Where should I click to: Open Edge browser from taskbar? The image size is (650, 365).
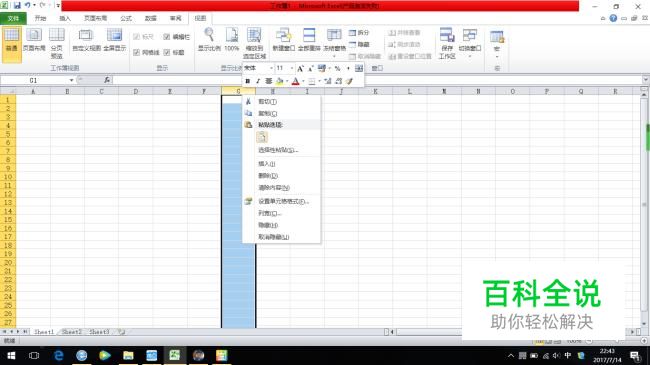coord(58,355)
